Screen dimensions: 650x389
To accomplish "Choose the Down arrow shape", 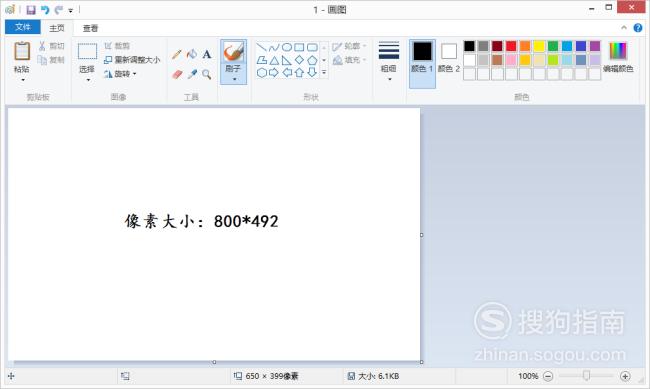I will [312, 73].
